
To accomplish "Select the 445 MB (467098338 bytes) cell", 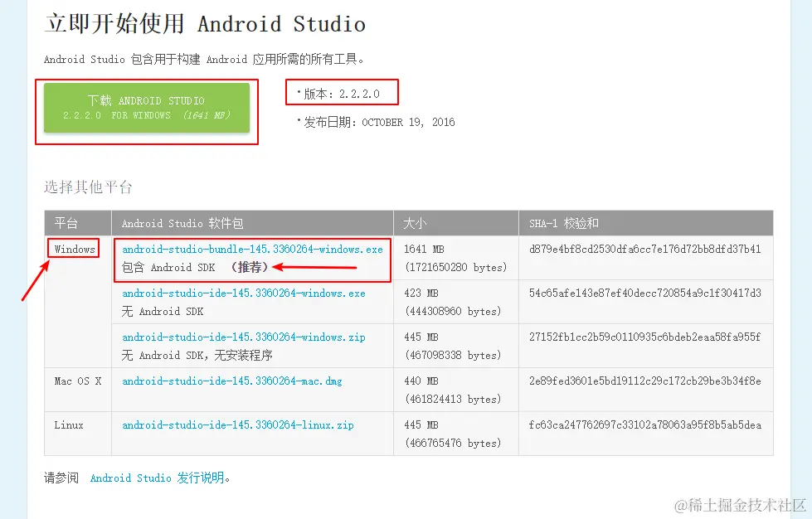I will (x=455, y=346).
